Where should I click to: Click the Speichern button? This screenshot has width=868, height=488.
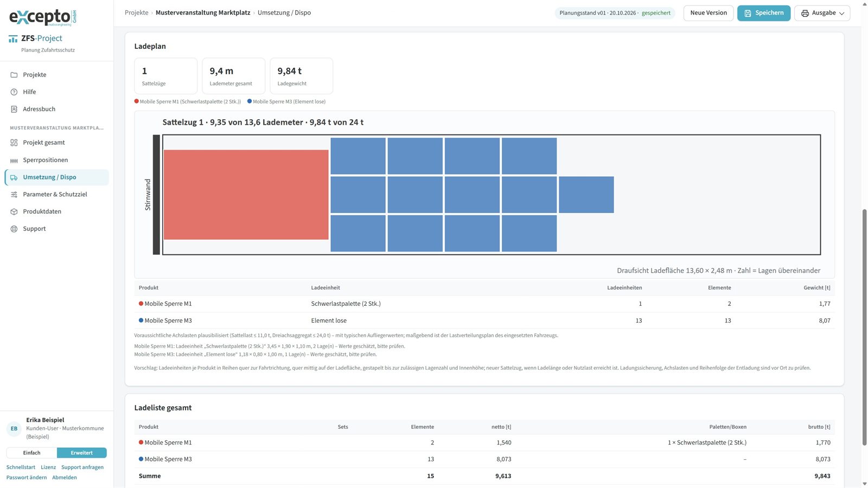[x=763, y=13]
